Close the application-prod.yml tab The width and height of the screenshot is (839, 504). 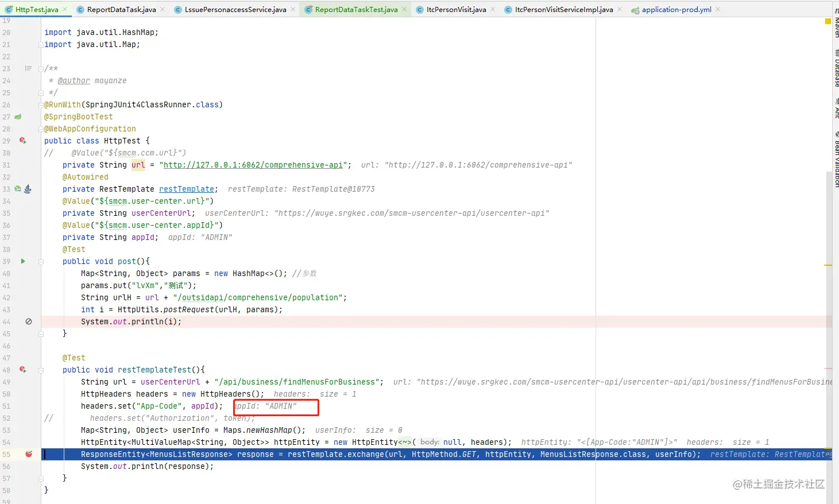718,9
